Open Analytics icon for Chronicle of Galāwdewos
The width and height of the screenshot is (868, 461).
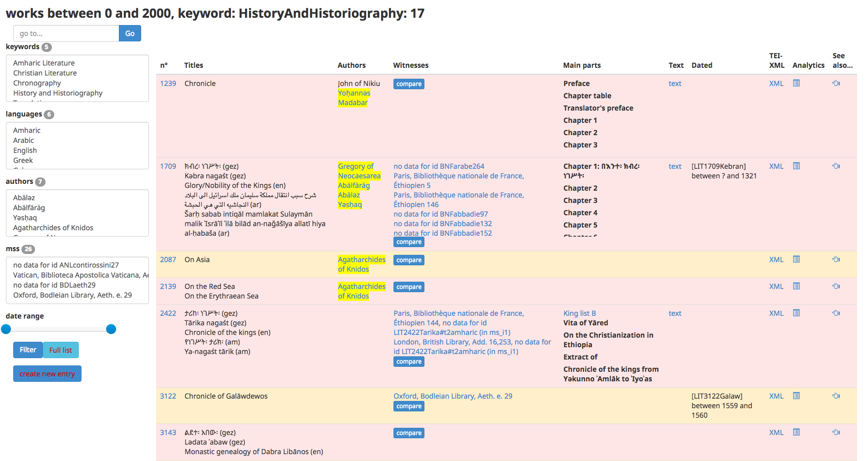point(796,396)
